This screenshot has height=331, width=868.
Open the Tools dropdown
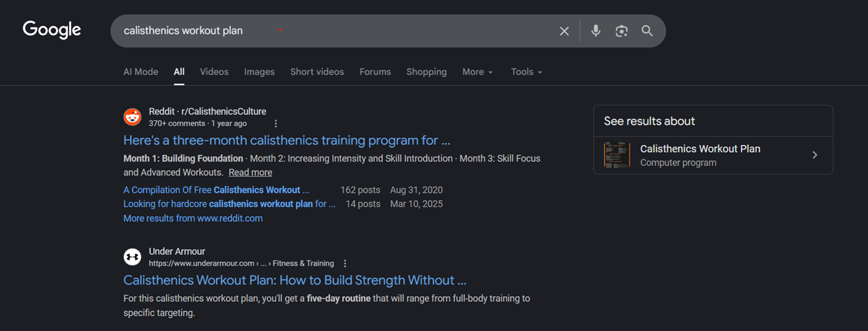point(526,72)
